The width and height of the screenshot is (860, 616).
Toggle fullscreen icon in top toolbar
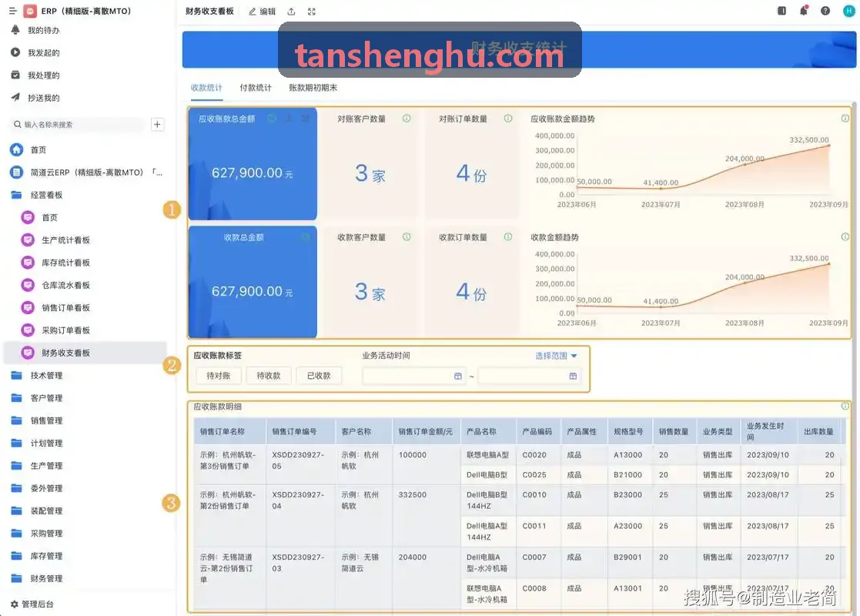click(312, 12)
